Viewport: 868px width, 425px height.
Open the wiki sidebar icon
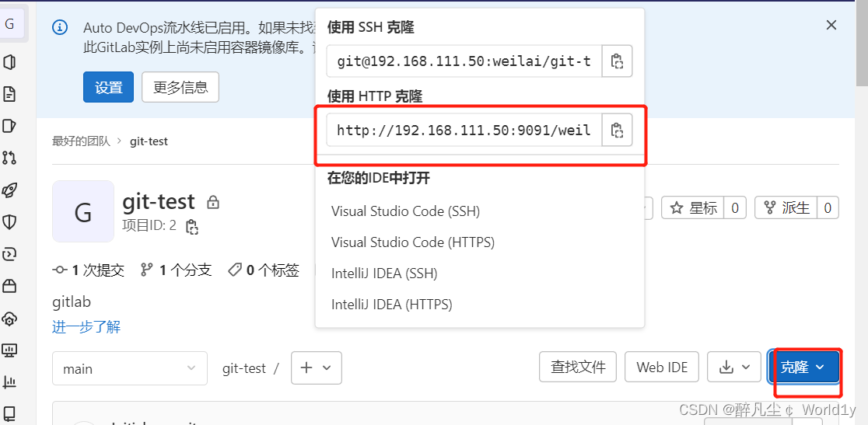(9, 413)
